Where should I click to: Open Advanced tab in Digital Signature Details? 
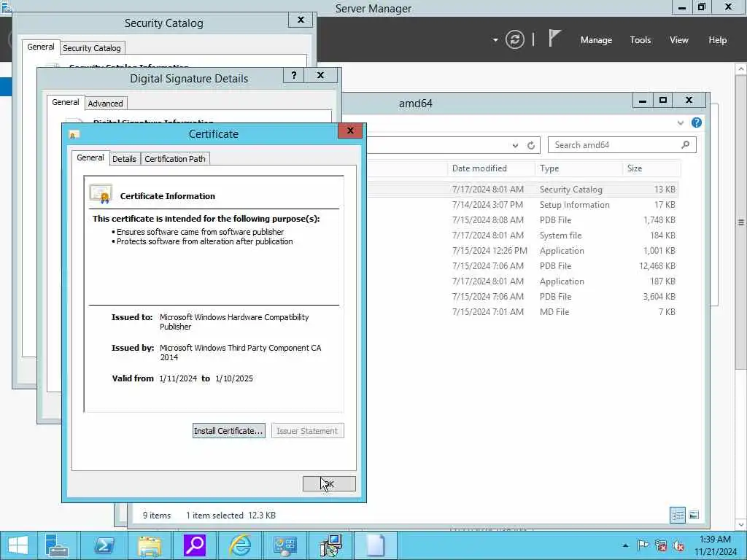[105, 104]
